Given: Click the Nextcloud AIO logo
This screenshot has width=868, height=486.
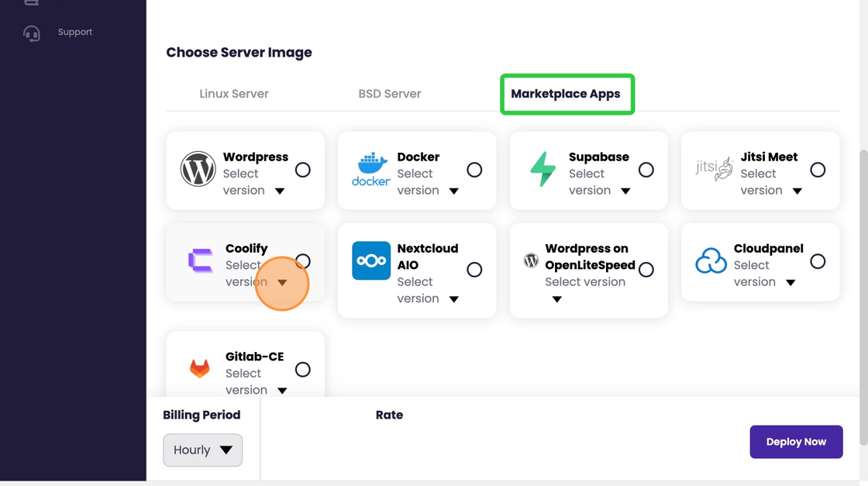Looking at the screenshot, I should (371, 260).
